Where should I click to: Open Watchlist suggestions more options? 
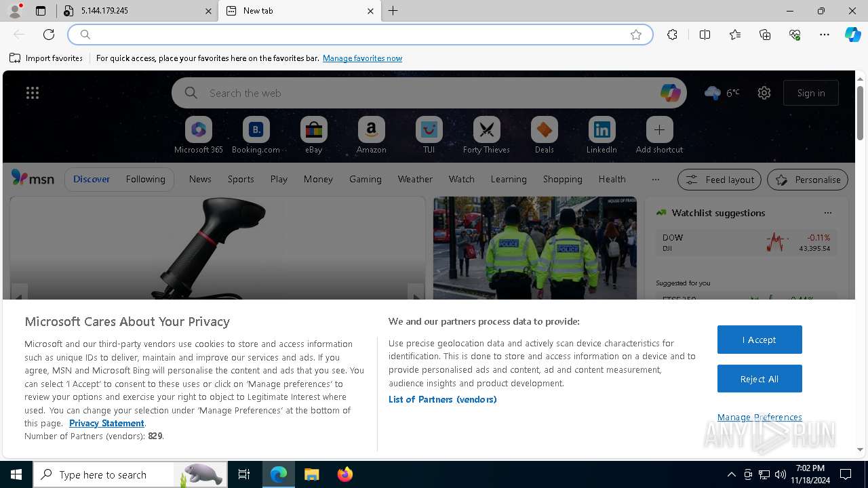827,213
